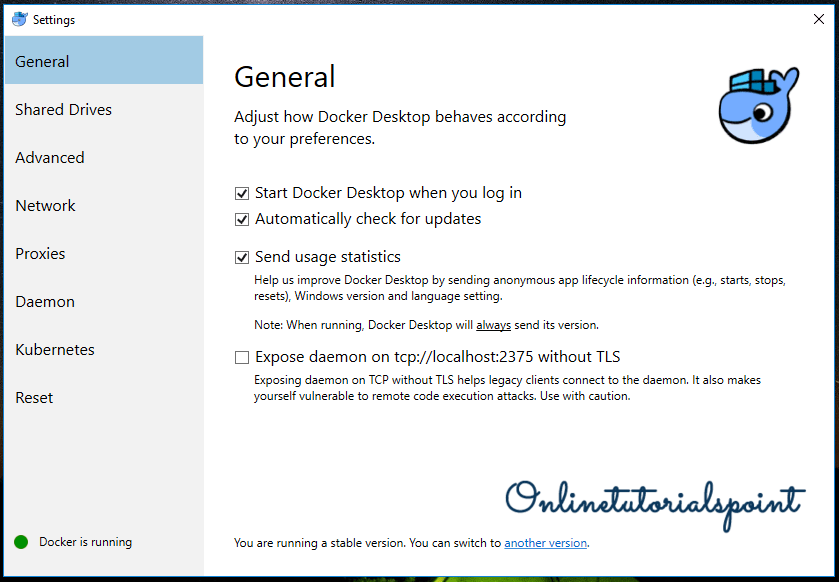Uncheck Automatically check for updates
The image size is (839, 582).
click(x=242, y=218)
